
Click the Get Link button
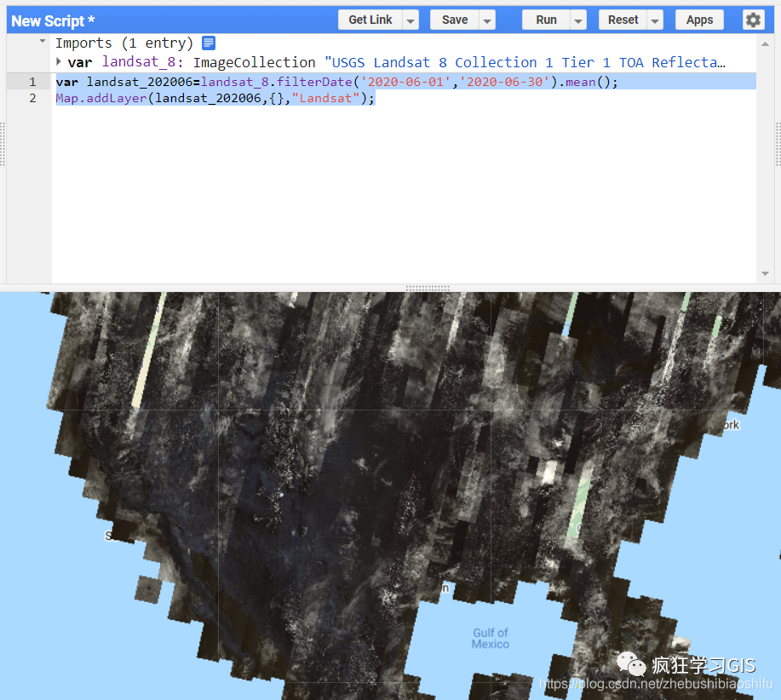(370, 20)
